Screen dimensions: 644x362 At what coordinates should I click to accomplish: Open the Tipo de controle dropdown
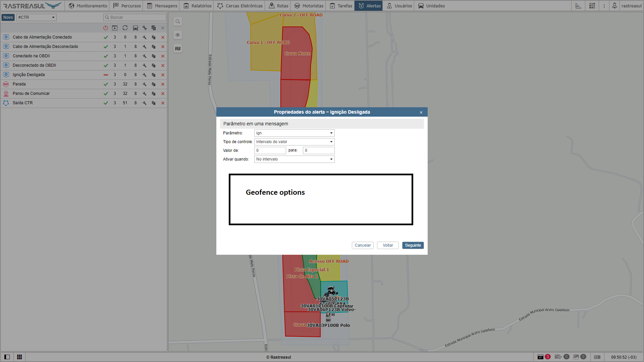pos(294,142)
